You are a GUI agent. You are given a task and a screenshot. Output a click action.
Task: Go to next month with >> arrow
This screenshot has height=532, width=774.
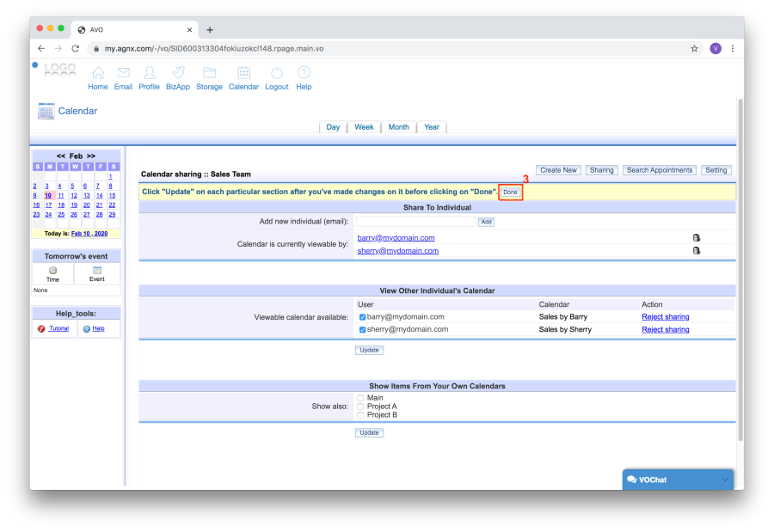pos(91,156)
